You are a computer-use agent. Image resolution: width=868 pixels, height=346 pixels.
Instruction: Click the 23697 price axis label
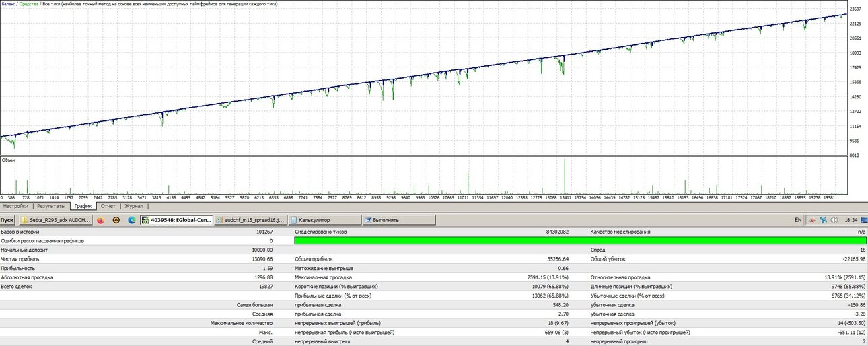857,9
